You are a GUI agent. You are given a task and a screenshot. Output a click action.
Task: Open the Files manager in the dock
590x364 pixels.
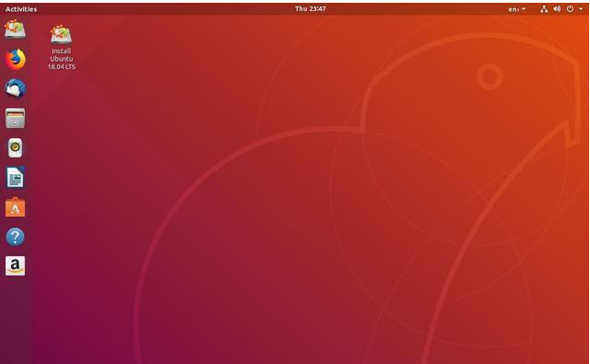click(16, 118)
